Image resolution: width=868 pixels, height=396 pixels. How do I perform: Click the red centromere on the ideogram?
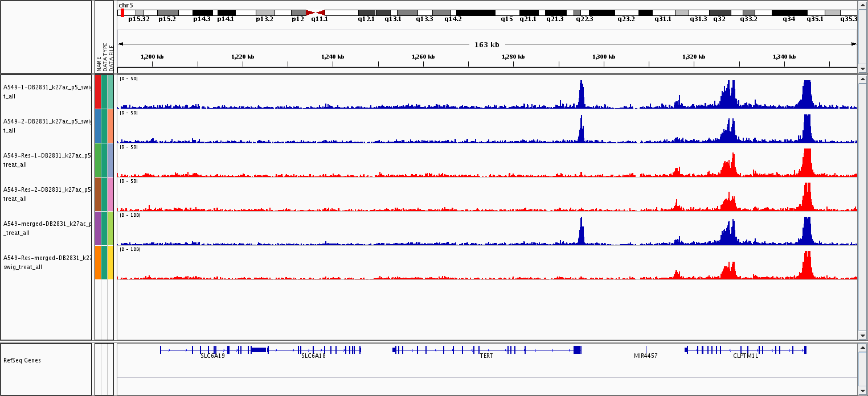315,13
